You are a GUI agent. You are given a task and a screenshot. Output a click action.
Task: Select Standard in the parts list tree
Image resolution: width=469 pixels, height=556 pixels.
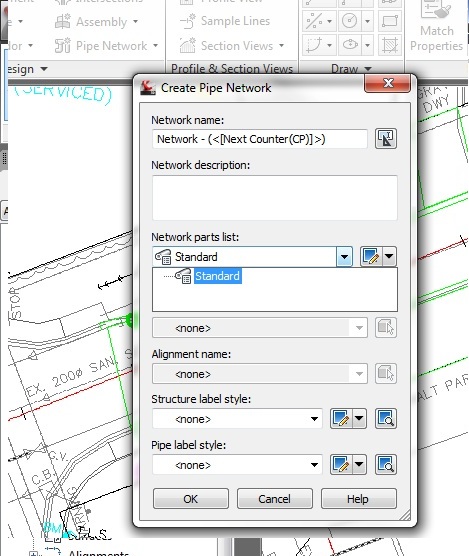coord(218,276)
